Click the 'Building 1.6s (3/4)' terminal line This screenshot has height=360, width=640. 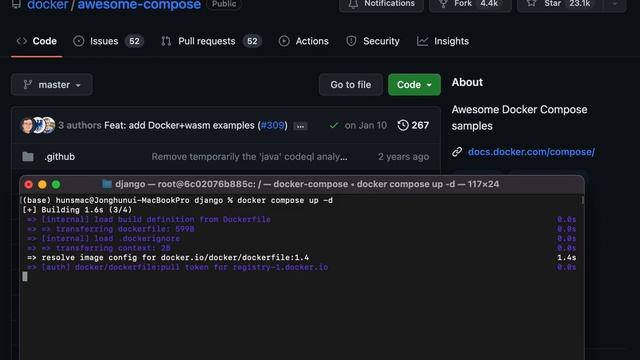point(77,210)
